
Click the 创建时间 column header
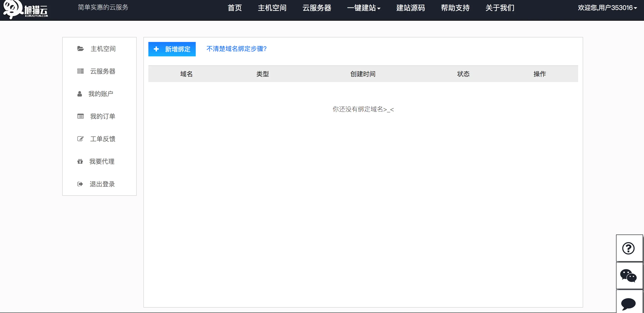pyautogui.click(x=363, y=74)
